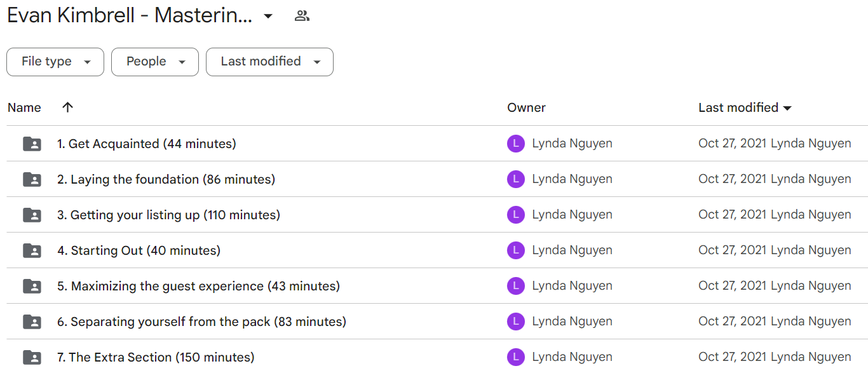Click the Owner column header
868x373 pixels.
[x=526, y=107]
